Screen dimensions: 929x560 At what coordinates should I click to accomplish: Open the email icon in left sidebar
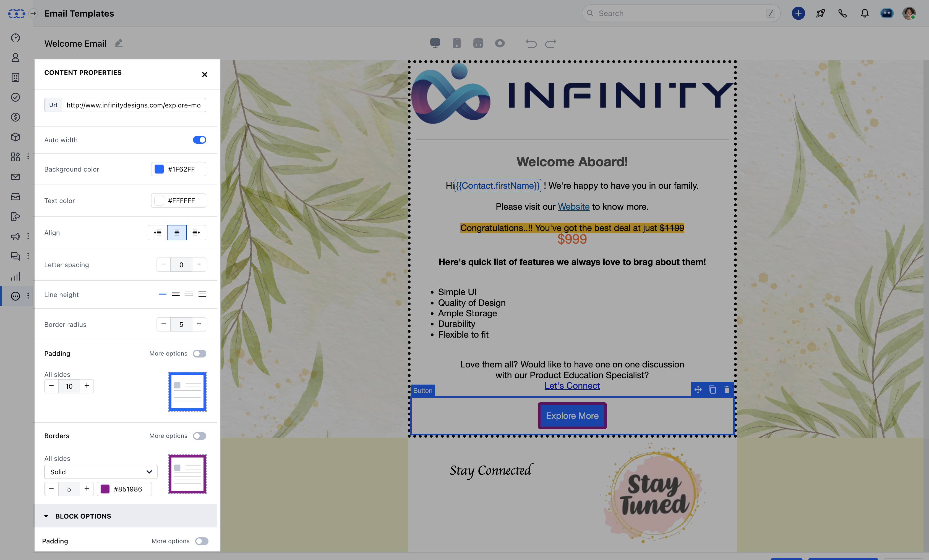pyautogui.click(x=15, y=177)
